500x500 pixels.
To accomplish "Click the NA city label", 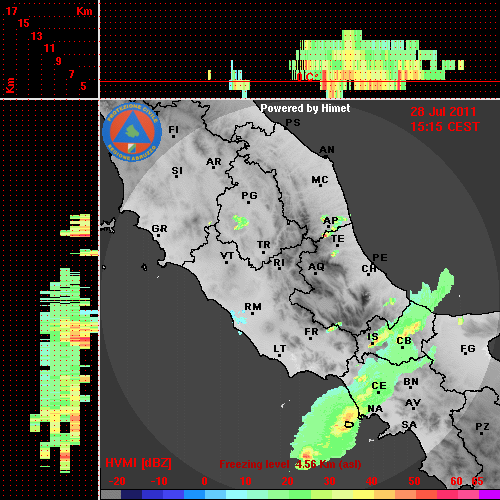I will point(375,409).
